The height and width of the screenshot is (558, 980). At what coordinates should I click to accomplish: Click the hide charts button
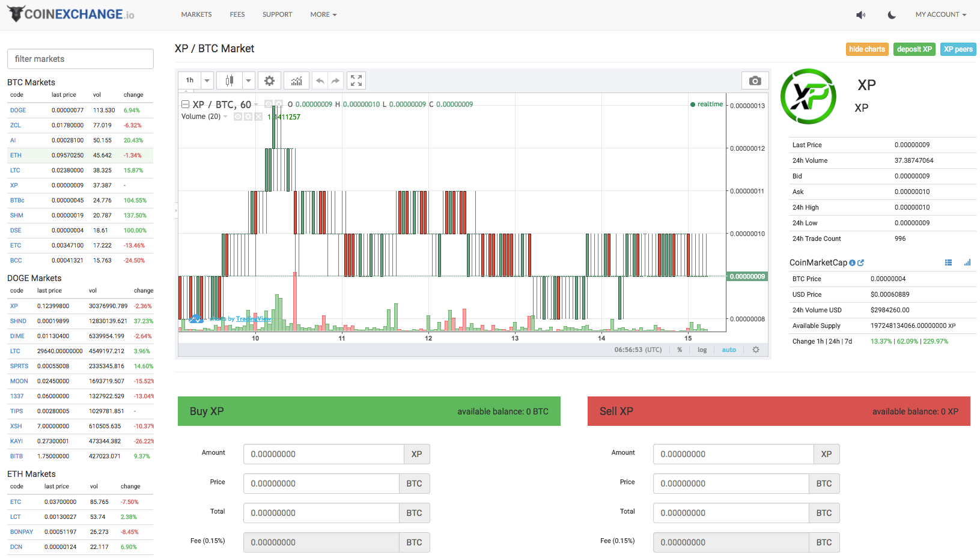click(867, 49)
